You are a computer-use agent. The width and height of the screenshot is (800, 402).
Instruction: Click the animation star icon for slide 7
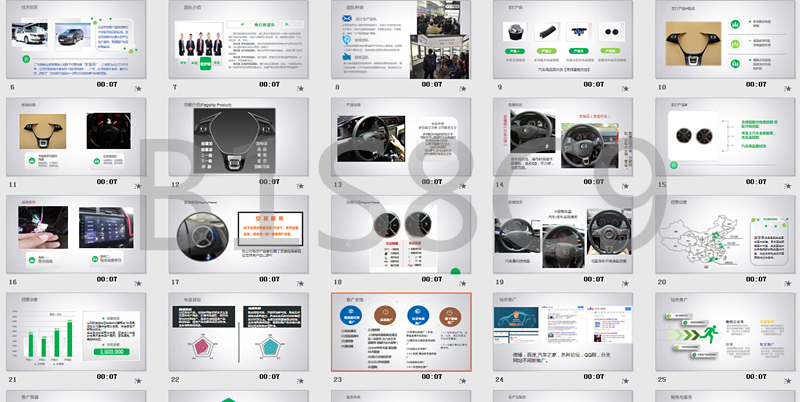coord(301,89)
